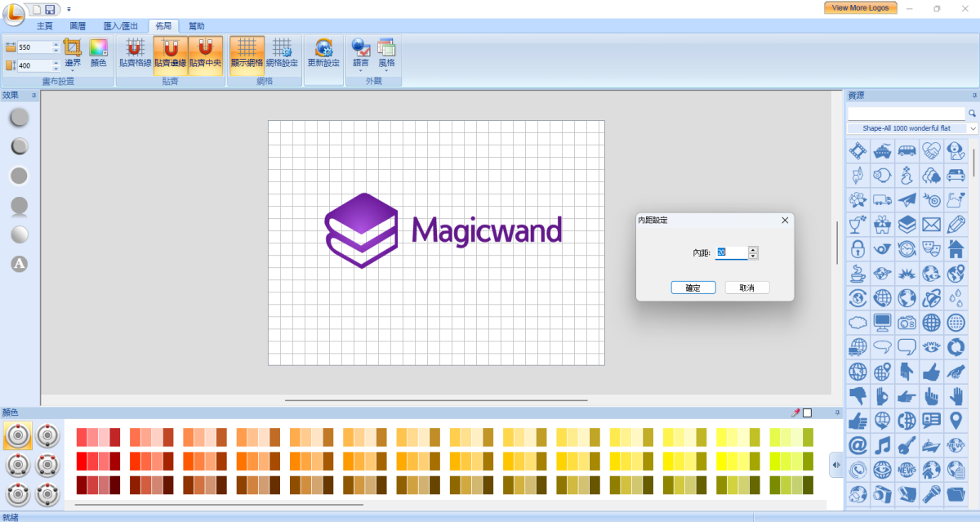Select the envelope mail shape icon

point(931,224)
